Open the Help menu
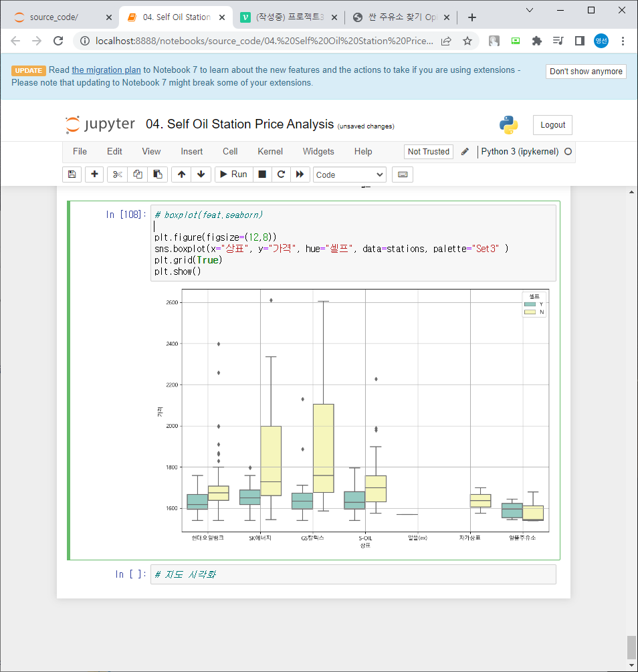Viewport: 638px width, 672px height. click(363, 152)
